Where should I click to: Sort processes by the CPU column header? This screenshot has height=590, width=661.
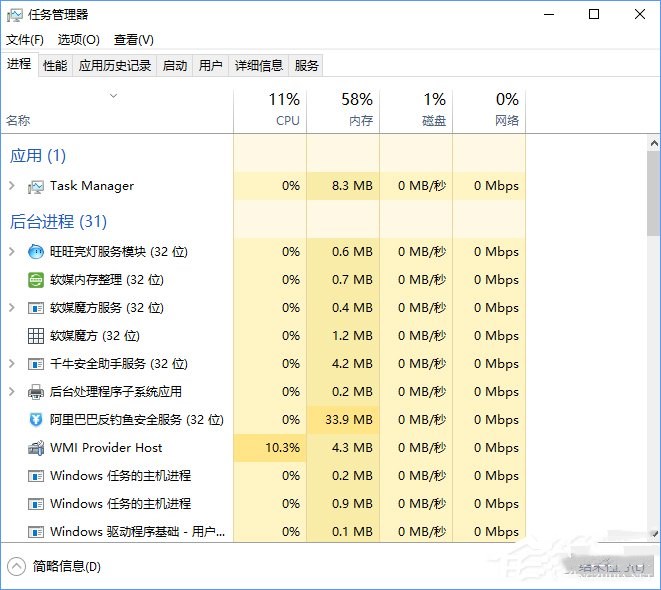(x=270, y=110)
